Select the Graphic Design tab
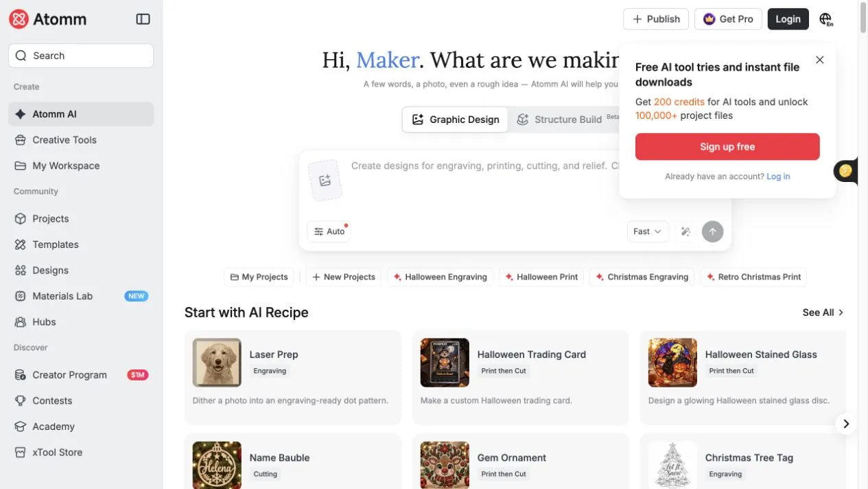 456,120
